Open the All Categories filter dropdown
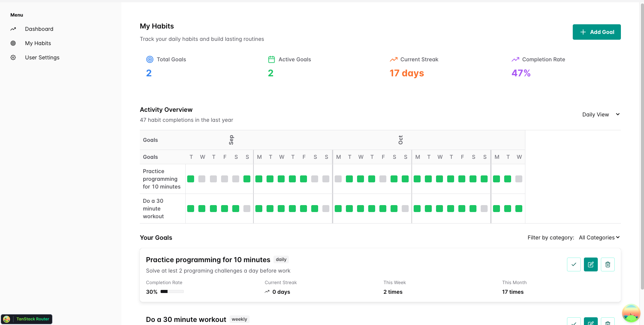This screenshot has height=325, width=644. (599, 237)
